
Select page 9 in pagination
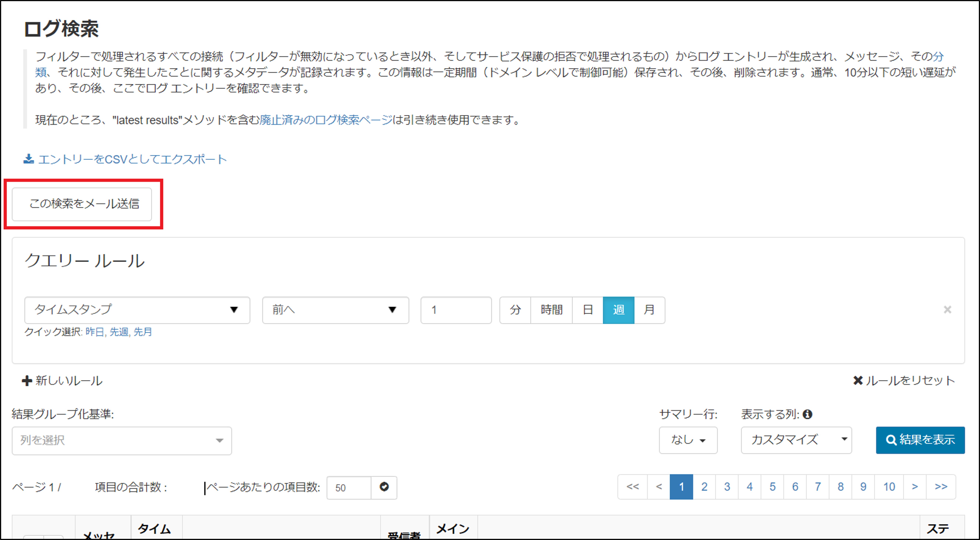point(863,486)
